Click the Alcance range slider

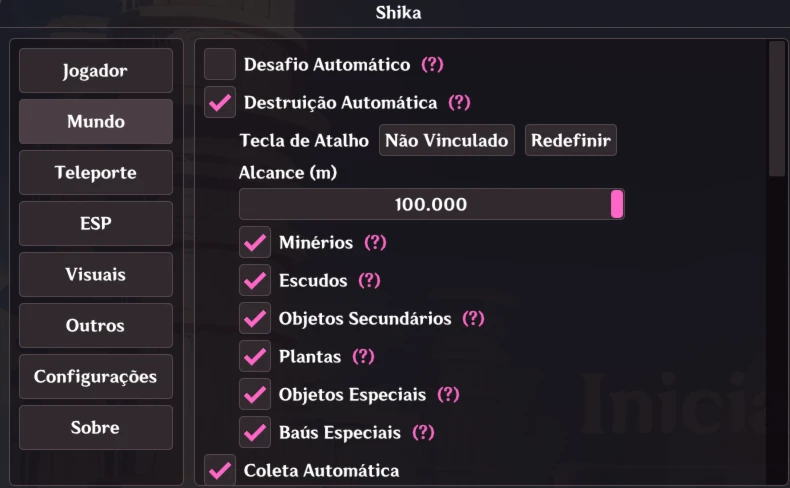click(x=431, y=204)
